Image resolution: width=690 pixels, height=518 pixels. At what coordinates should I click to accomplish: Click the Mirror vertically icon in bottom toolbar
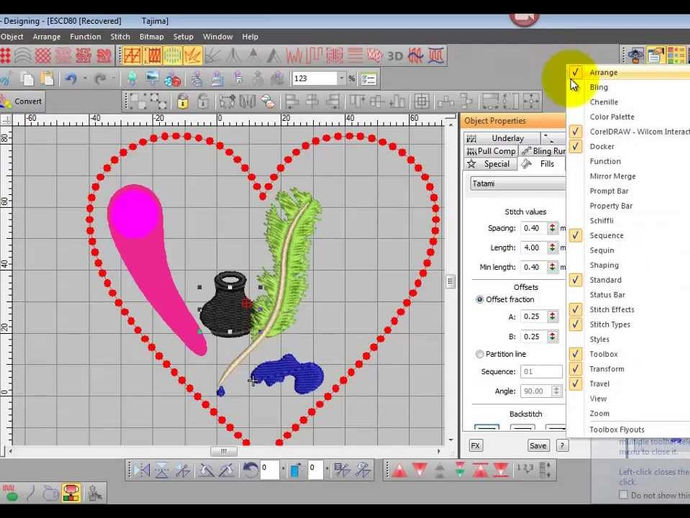pyautogui.click(x=162, y=470)
